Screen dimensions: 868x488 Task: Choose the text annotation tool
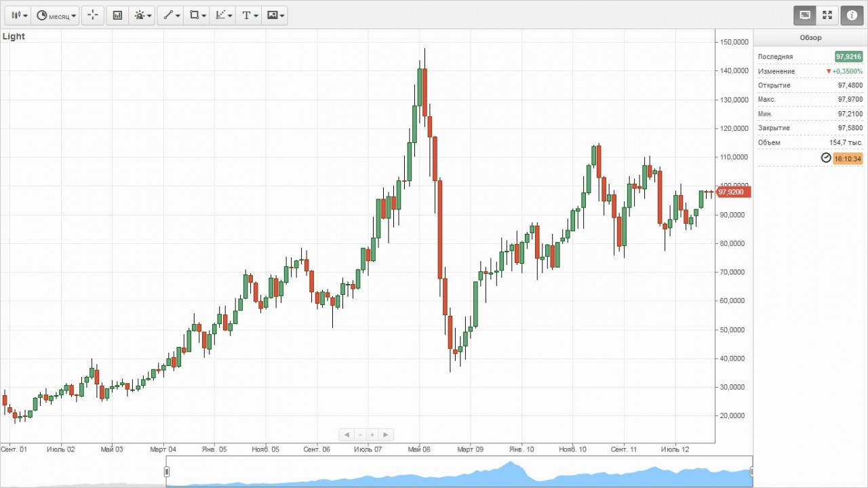[x=249, y=15]
